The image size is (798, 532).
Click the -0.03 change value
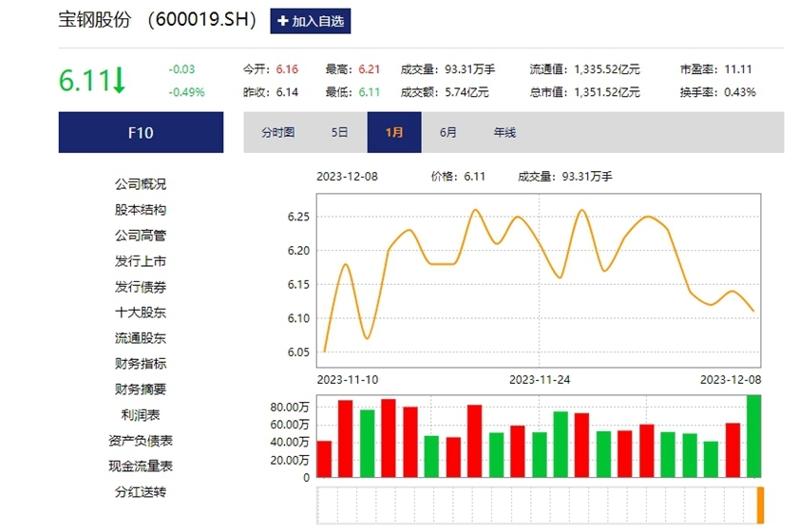(x=181, y=69)
